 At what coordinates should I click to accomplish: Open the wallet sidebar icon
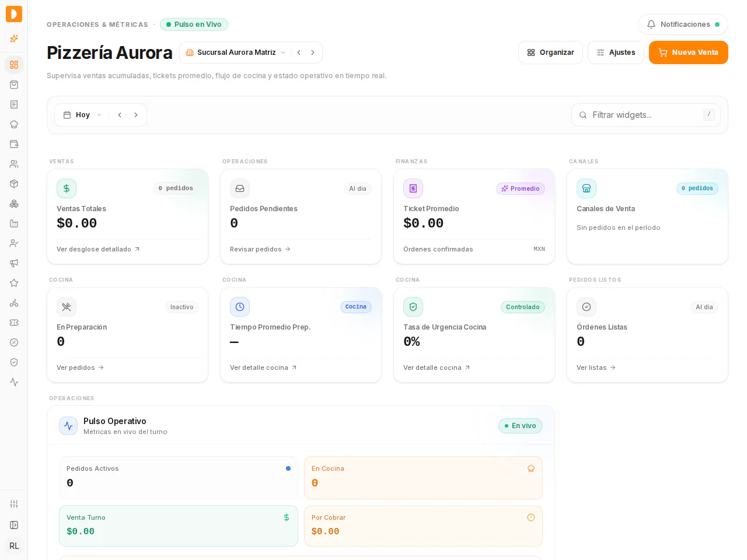[14, 144]
